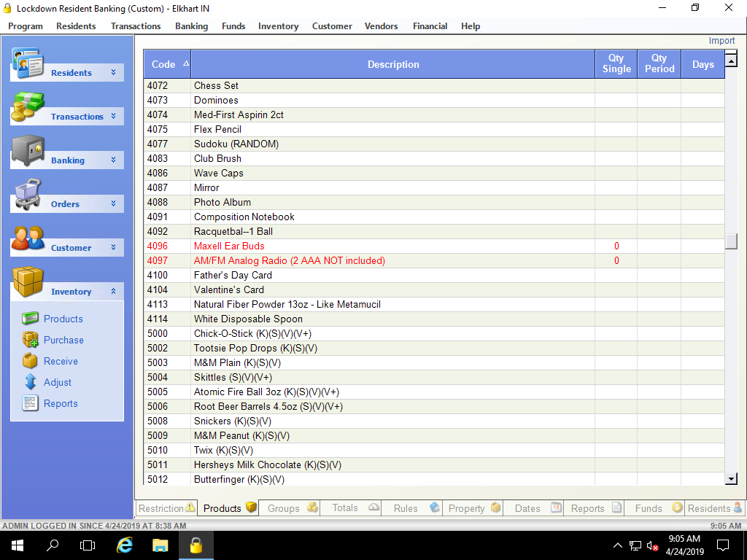Screen dimensions: 747x560
Task: Open the Adjust link in Inventory panel
Action: (57, 382)
